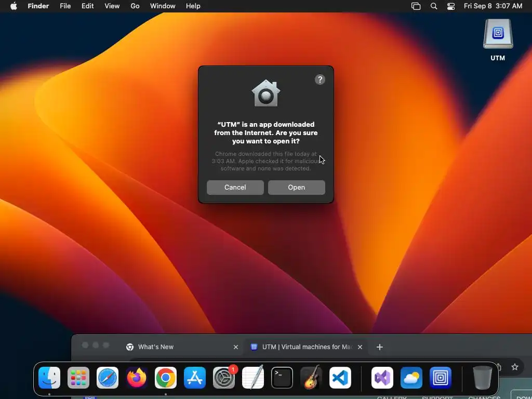Open TextEdit in the Dock
532x399 pixels.
pos(253,378)
